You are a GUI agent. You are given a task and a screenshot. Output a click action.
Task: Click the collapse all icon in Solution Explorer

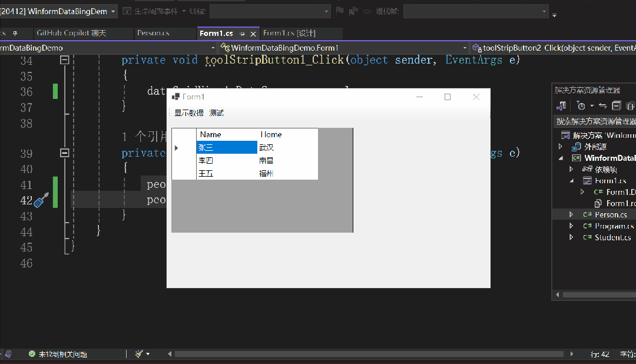[616, 105]
